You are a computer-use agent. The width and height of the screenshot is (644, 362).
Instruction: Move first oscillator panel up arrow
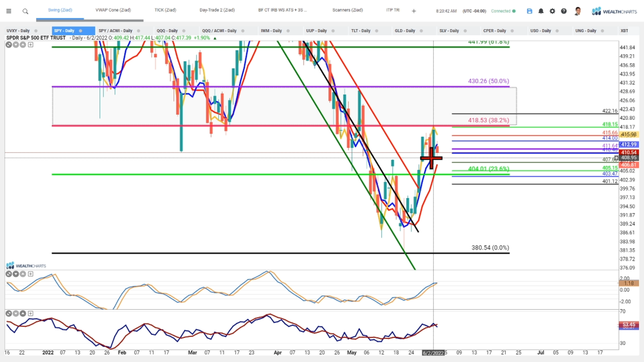(x=23, y=274)
